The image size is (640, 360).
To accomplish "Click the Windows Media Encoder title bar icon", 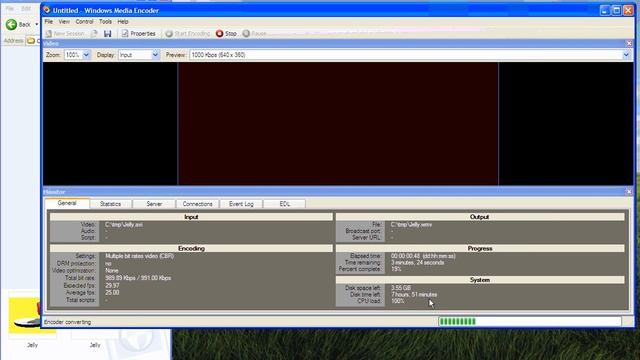I will point(47,10).
